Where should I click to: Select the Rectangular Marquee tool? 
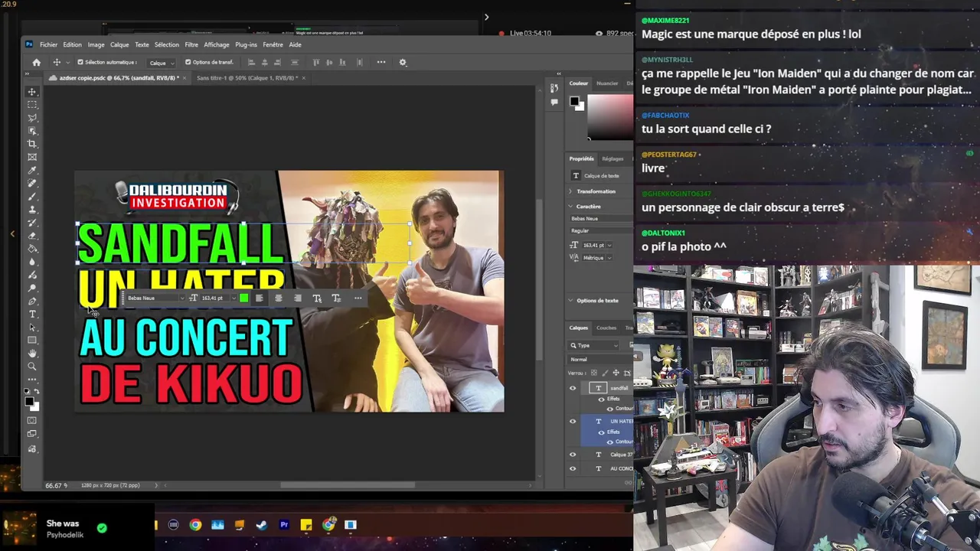pos(32,105)
